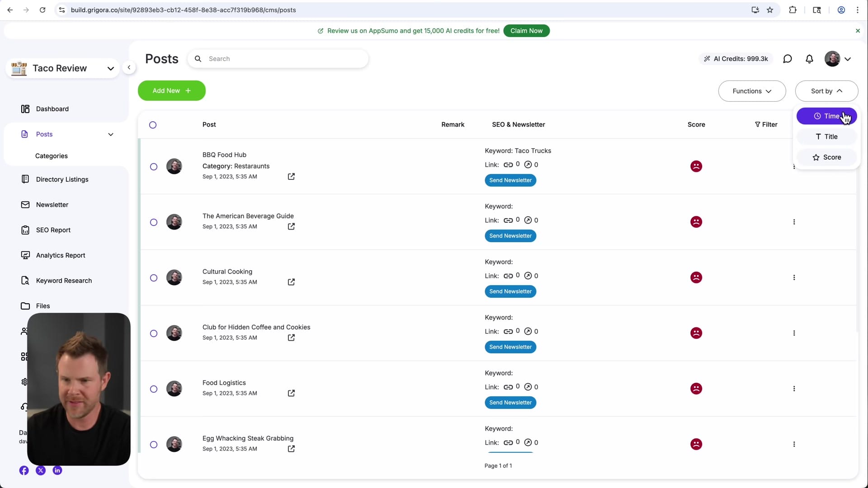The image size is (868, 488).
Task: Open three-dot menu for Cultural Cooking
Action: pos(794,277)
